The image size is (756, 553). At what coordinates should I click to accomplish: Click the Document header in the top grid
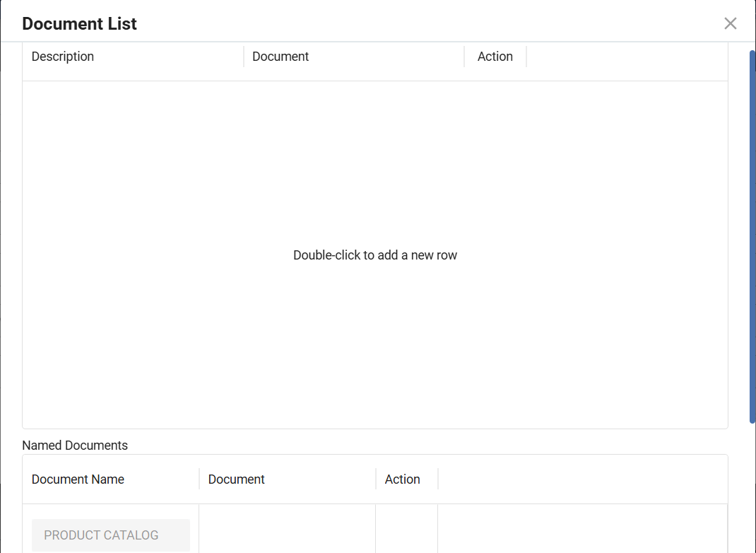[x=280, y=57]
